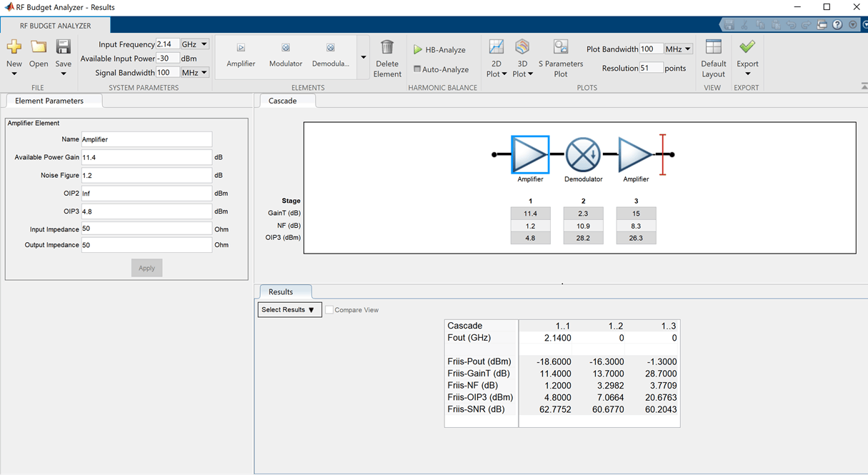Open a saved file with Open icon
This screenshot has width=868, height=475.
[39, 47]
